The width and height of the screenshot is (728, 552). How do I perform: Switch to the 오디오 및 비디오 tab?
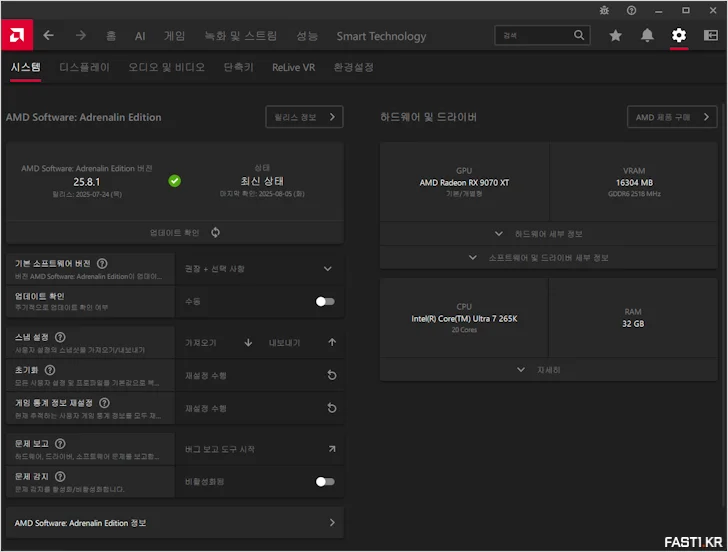point(167,67)
